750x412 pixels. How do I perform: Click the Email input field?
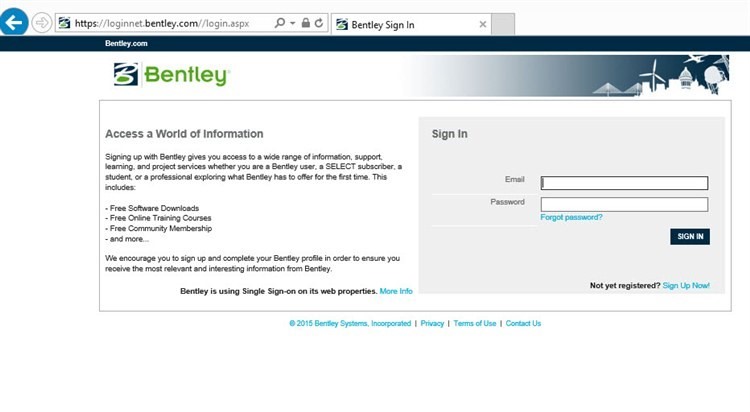(624, 183)
